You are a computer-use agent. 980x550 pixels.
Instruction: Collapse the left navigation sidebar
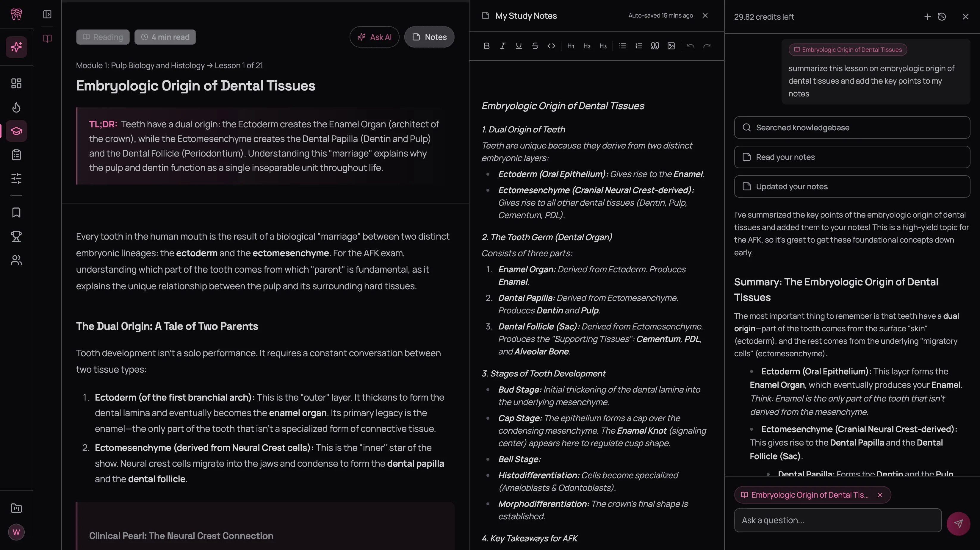coord(47,15)
